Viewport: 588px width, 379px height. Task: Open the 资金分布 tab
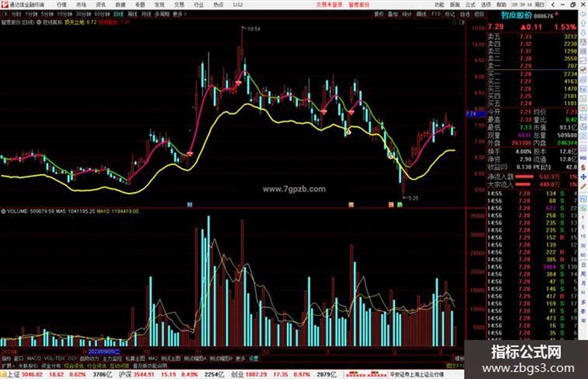(50, 365)
